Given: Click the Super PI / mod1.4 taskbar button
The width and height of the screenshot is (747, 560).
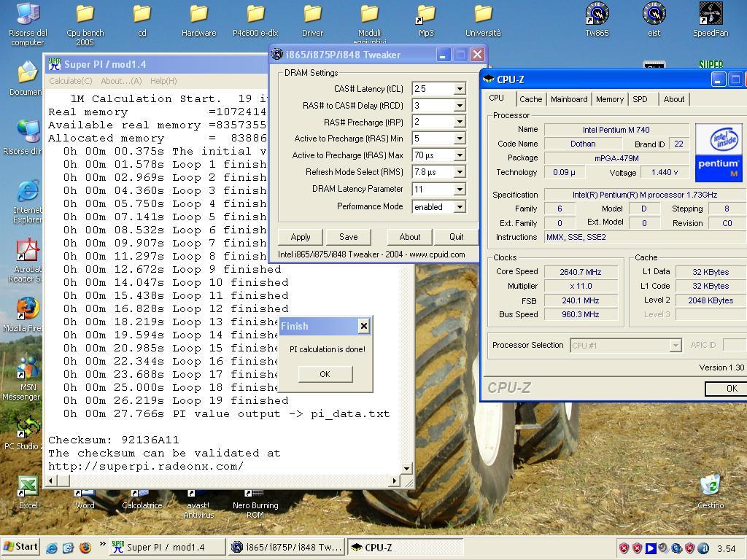Looking at the screenshot, I should pyautogui.click(x=167, y=548).
